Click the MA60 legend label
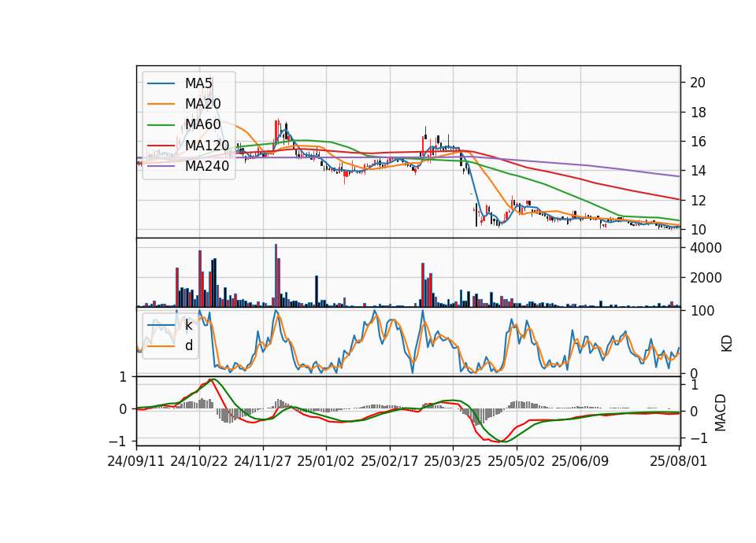The width and height of the screenshot is (756, 543). point(202,124)
